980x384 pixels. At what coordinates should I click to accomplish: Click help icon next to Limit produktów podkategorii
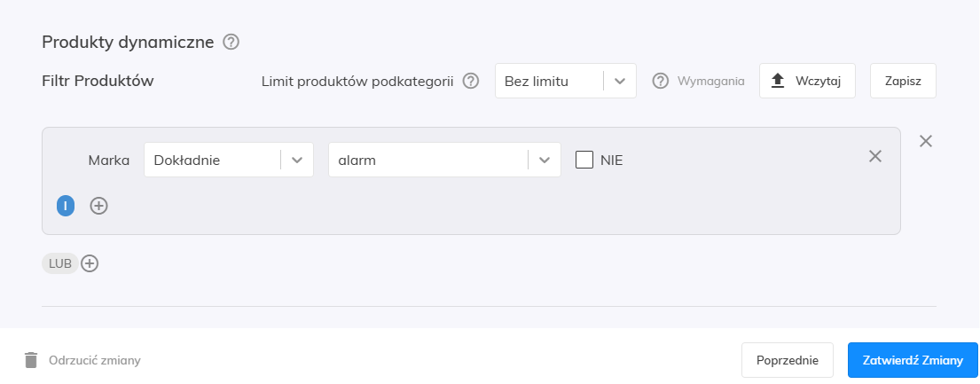(471, 81)
